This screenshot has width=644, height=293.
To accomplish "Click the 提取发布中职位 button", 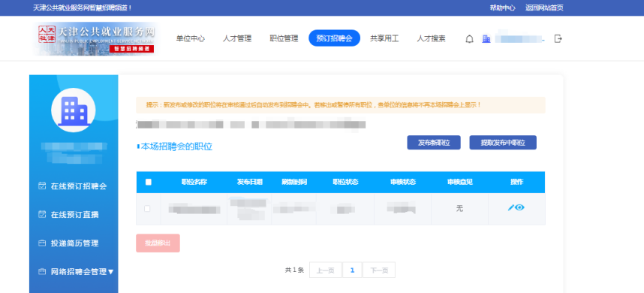I will point(503,143).
